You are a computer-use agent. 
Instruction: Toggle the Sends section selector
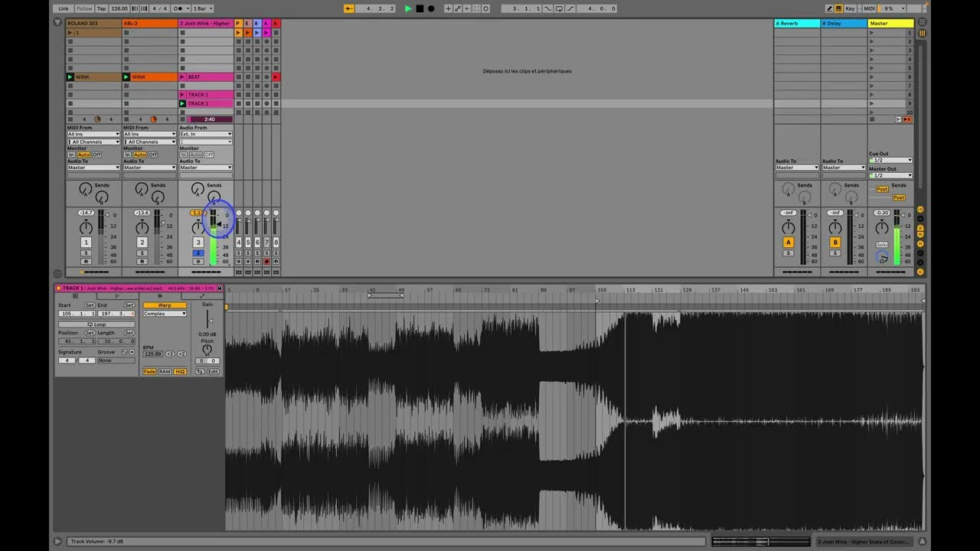pos(920,227)
